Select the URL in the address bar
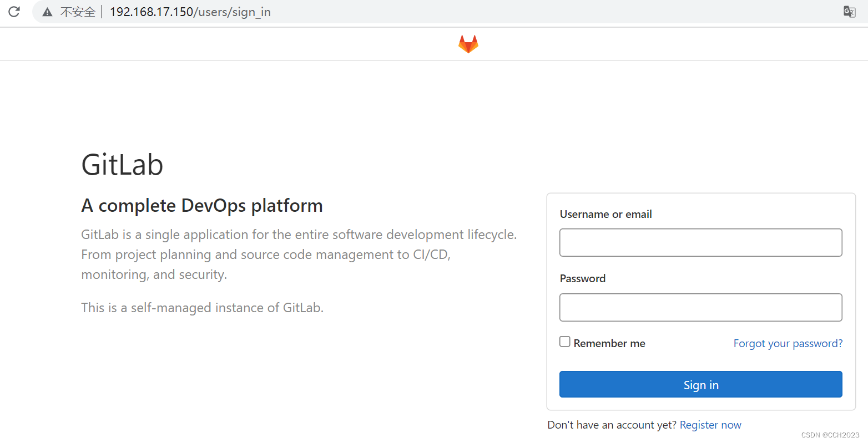 [190, 11]
